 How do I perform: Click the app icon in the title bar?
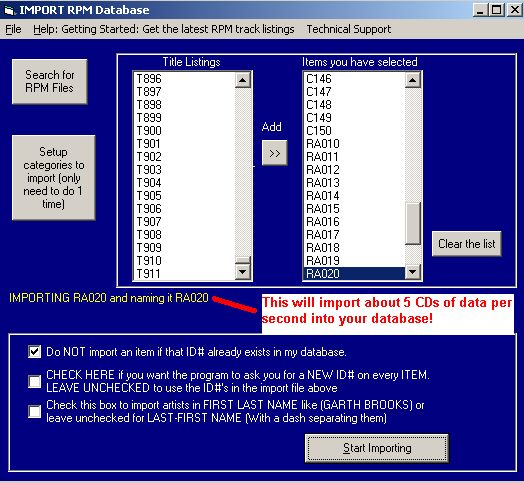(9, 10)
